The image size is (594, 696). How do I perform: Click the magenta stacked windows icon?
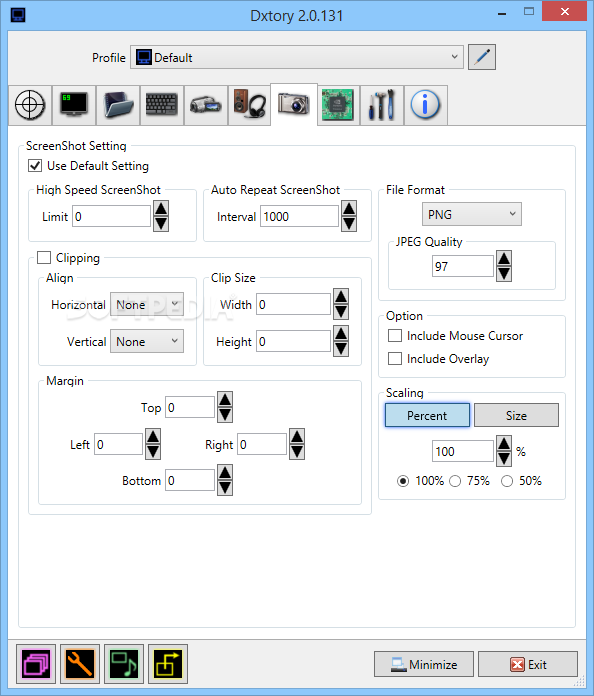36,664
